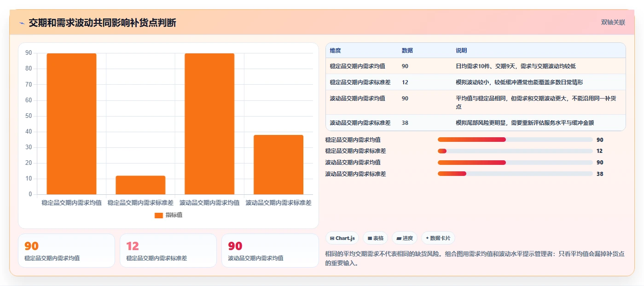Open the data card showing 90 波动品交期内需求均值
This screenshot has height=286, width=644.
pos(270,251)
